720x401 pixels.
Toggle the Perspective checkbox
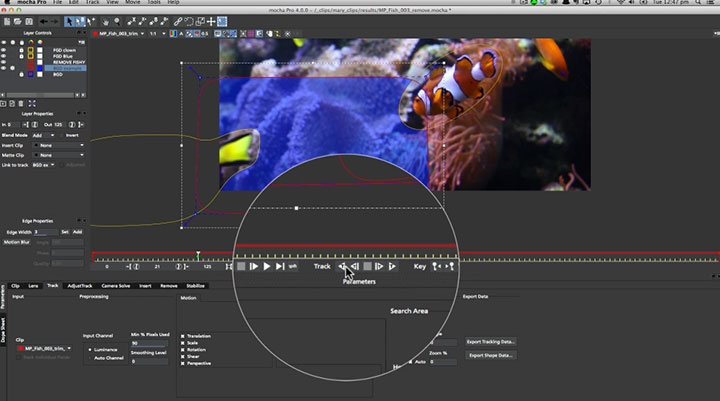point(183,363)
